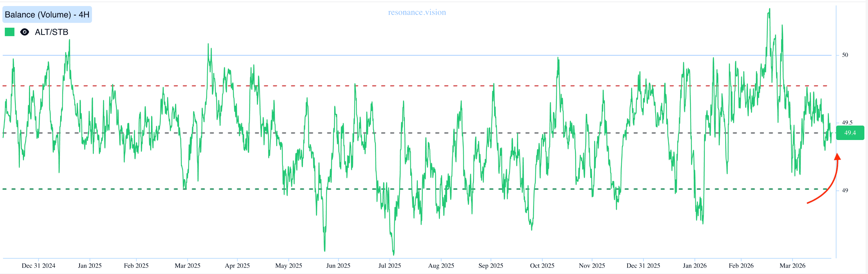Click the Apr 2025 x-axis label
Image resolution: width=868 pixels, height=274 pixels.
coord(237,266)
